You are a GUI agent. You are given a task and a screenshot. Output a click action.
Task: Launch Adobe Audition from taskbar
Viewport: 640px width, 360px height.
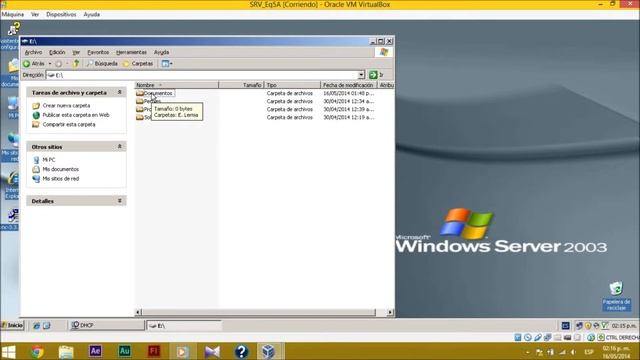click(x=124, y=351)
